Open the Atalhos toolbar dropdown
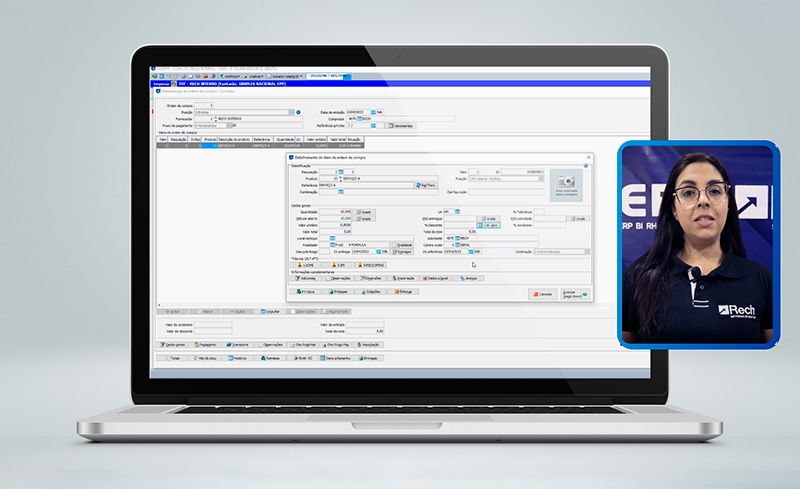This screenshot has width=800, height=489. pos(254,76)
